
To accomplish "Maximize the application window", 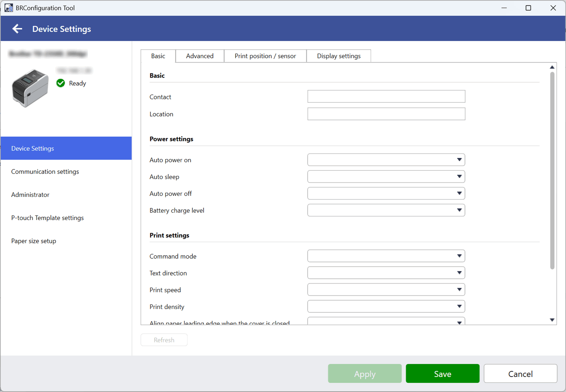I will [528, 8].
